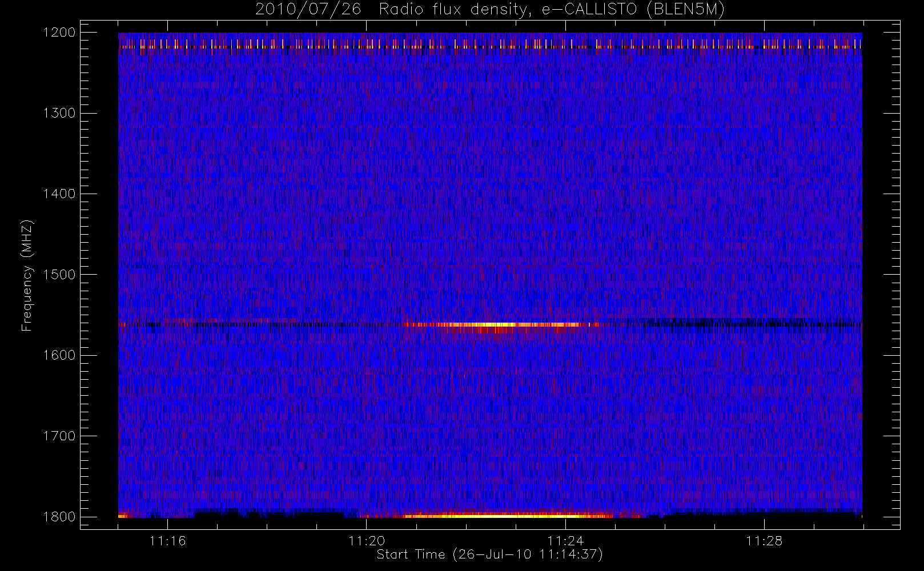Select the 1300 frequency tick label
Viewport: 924px width, 571px height.
point(59,113)
